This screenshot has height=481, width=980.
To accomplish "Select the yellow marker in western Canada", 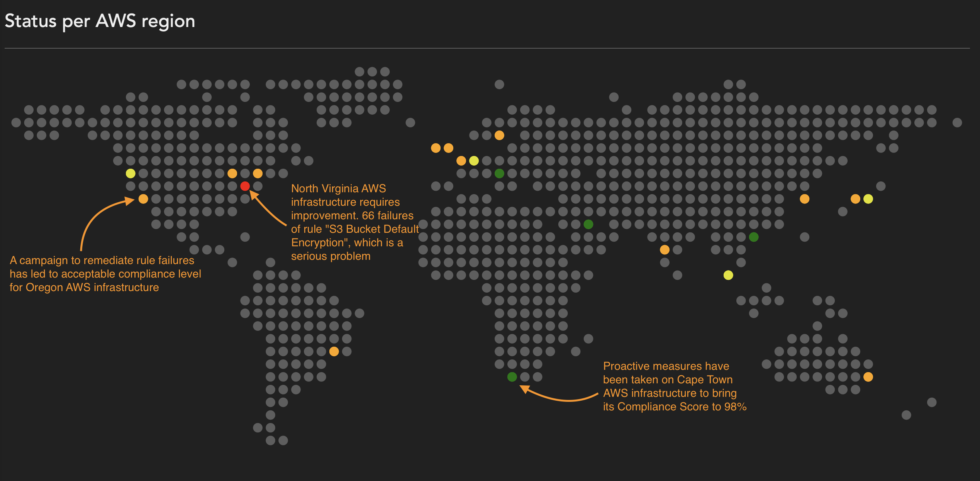I will [131, 174].
